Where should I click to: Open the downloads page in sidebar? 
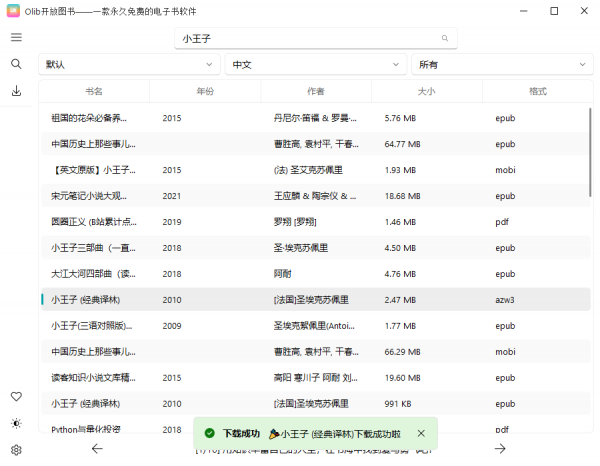(16, 91)
